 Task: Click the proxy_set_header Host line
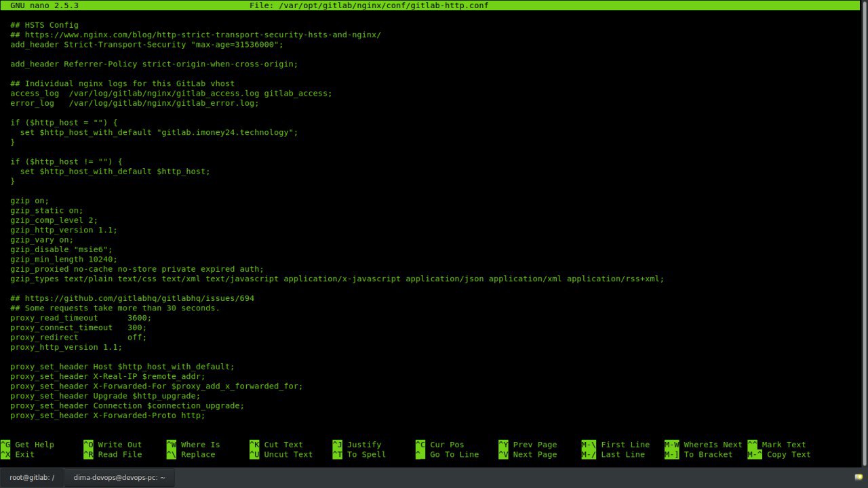[x=122, y=367]
